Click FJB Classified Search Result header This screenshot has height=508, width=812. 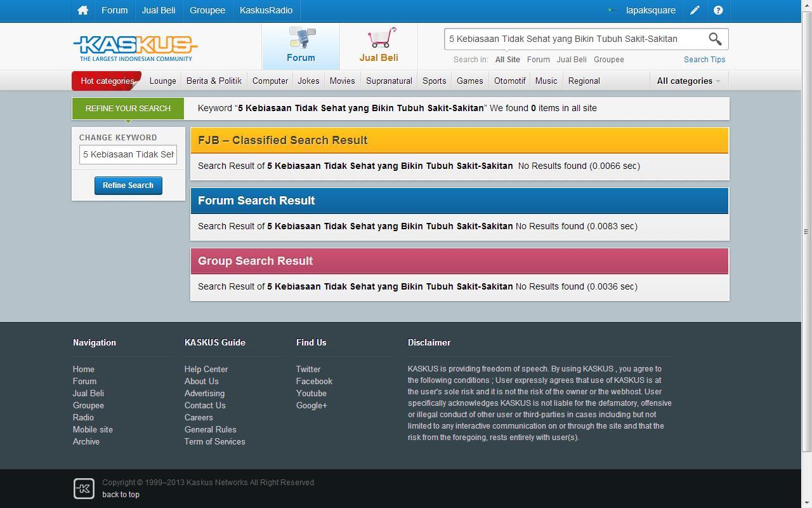click(460, 140)
